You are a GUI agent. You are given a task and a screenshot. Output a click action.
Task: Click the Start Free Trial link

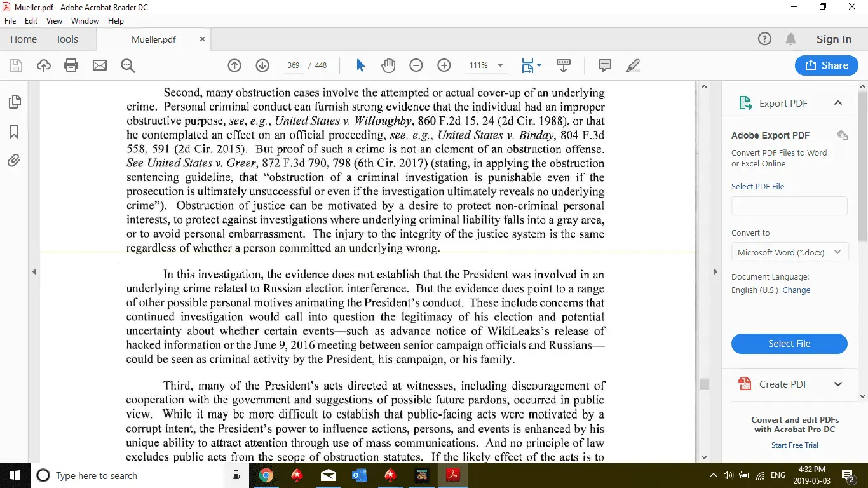794,445
